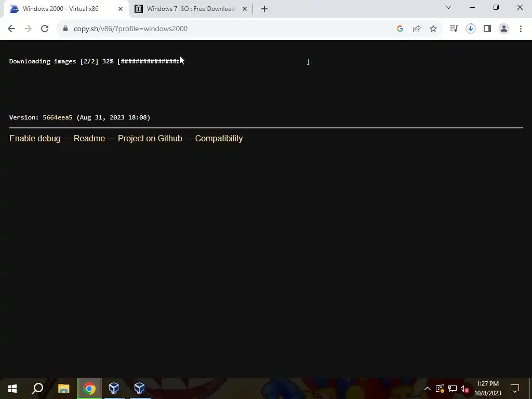This screenshot has height=399, width=532.
Task: Click the browser forward arrow
Action: point(28,29)
